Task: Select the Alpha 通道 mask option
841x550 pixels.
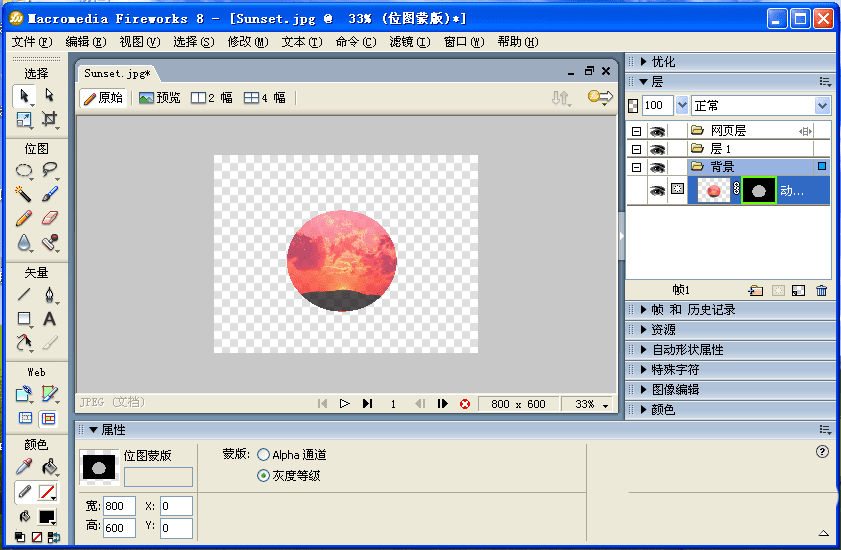Action: click(264, 455)
